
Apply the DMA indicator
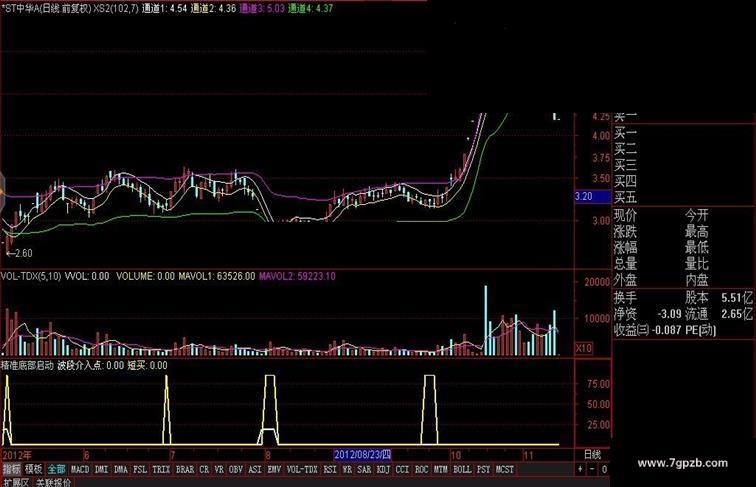121,469
